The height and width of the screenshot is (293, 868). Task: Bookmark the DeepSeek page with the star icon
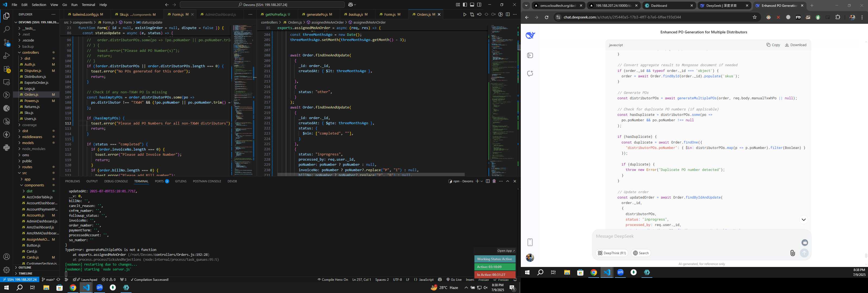[x=755, y=17]
